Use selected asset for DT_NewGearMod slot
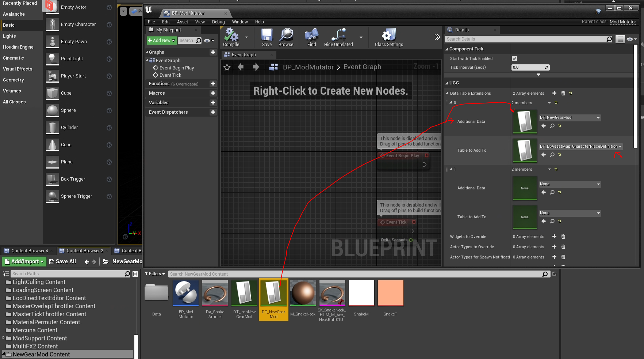Image resolution: width=644 pixels, height=359 pixels. pos(544,126)
